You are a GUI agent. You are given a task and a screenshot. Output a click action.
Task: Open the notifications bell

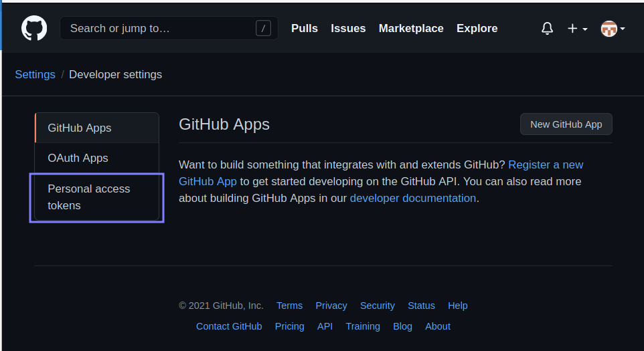tap(547, 29)
